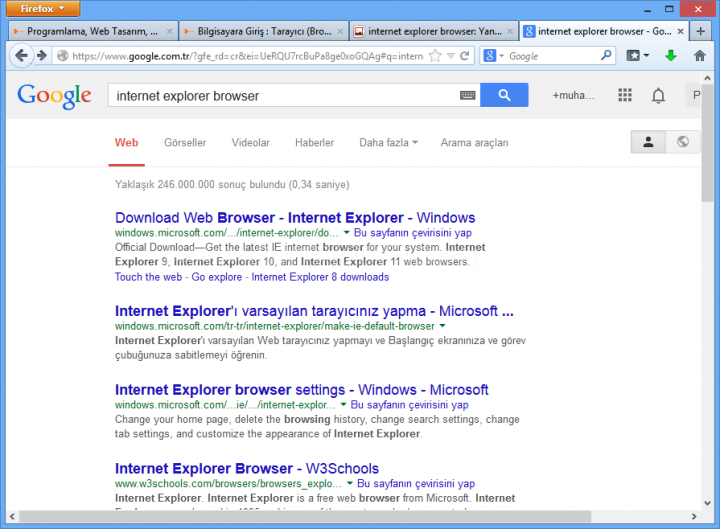
Task: Close the active Google search tab
Action: point(681,31)
